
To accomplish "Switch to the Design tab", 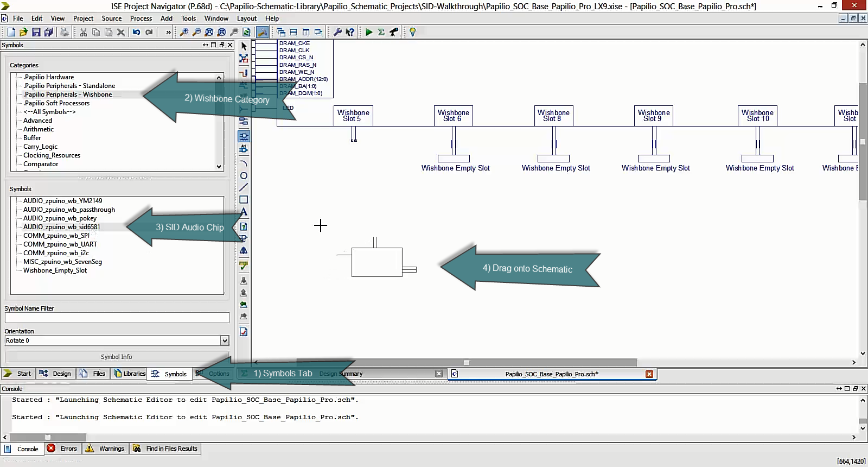I will [x=56, y=374].
